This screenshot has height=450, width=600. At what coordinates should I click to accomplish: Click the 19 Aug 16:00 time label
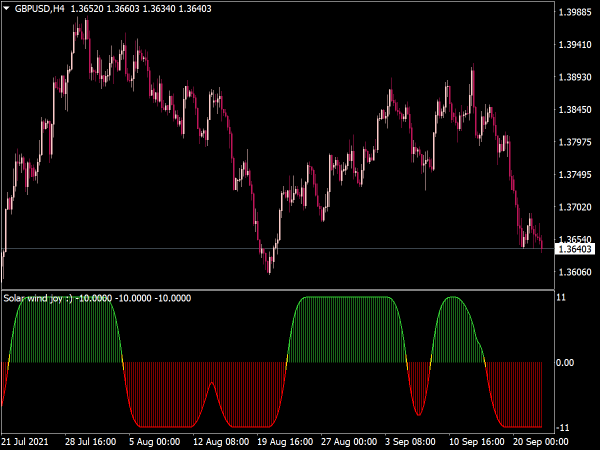[285, 442]
